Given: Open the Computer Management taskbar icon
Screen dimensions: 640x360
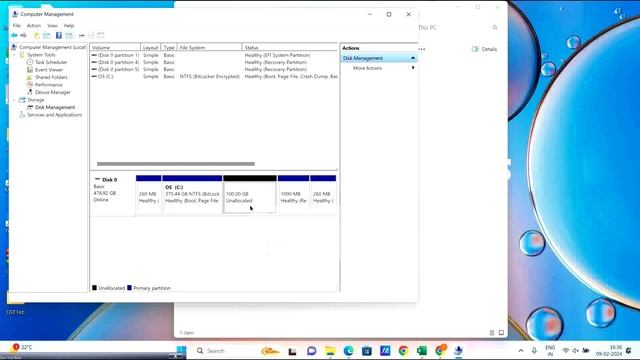Looking at the screenshot, I should 458,351.
